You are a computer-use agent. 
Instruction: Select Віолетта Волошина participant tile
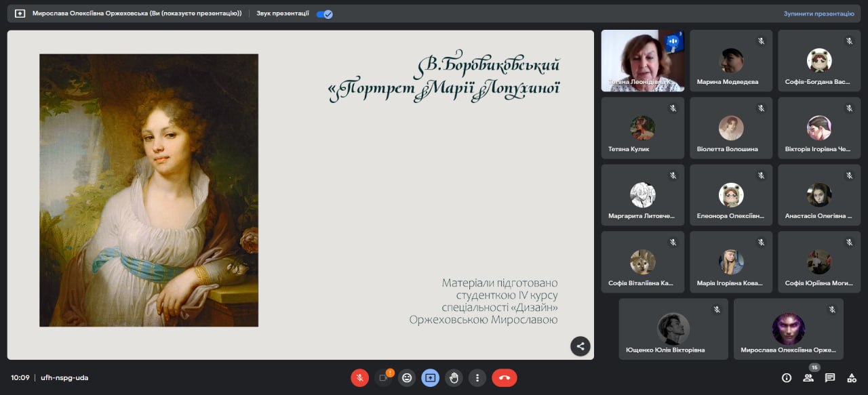(x=730, y=128)
